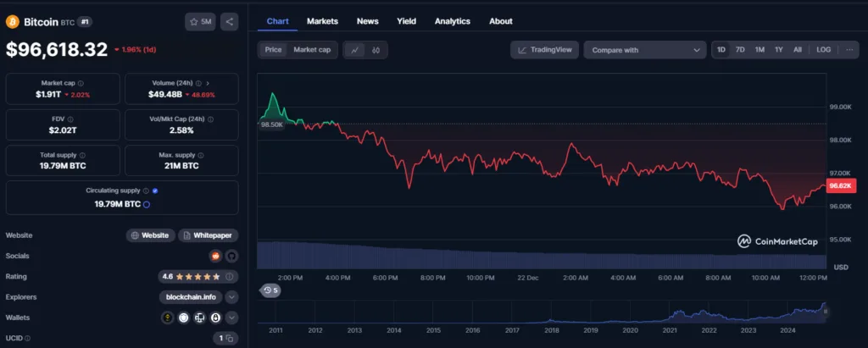
Task: Expand the Explorers dropdown chevron
Action: (232, 297)
